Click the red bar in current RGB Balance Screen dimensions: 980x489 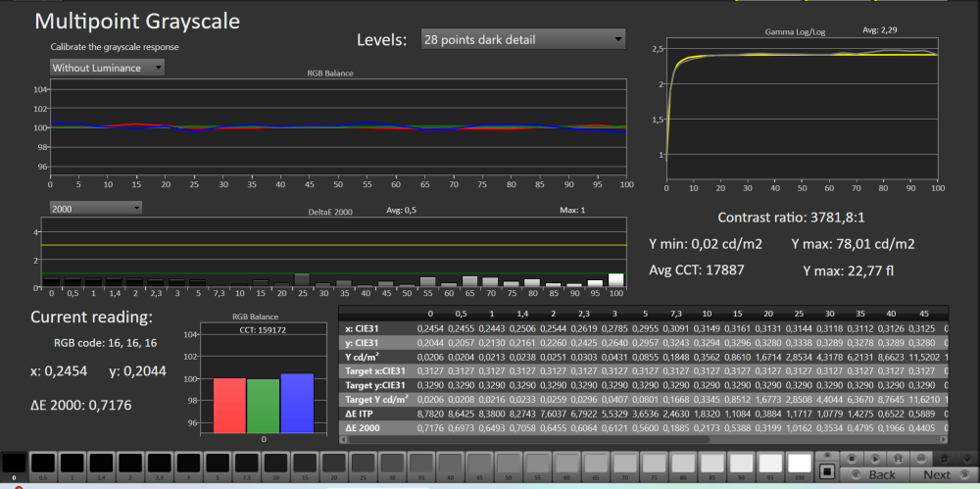point(229,405)
